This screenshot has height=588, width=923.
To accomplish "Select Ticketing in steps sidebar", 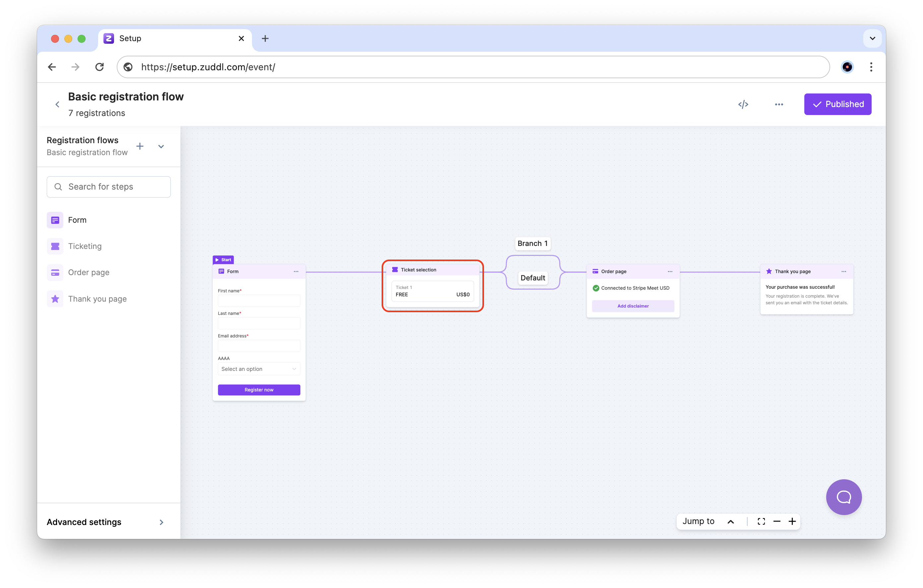I will (x=85, y=246).
